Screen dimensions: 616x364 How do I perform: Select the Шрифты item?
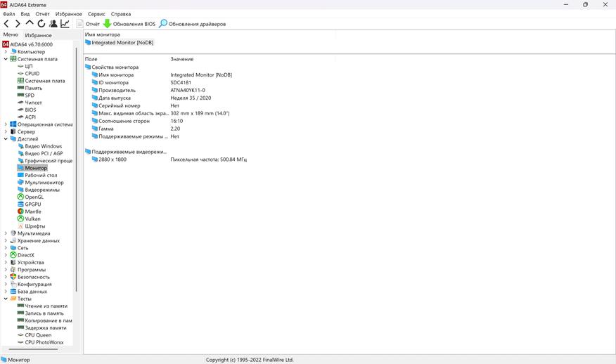point(32,226)
